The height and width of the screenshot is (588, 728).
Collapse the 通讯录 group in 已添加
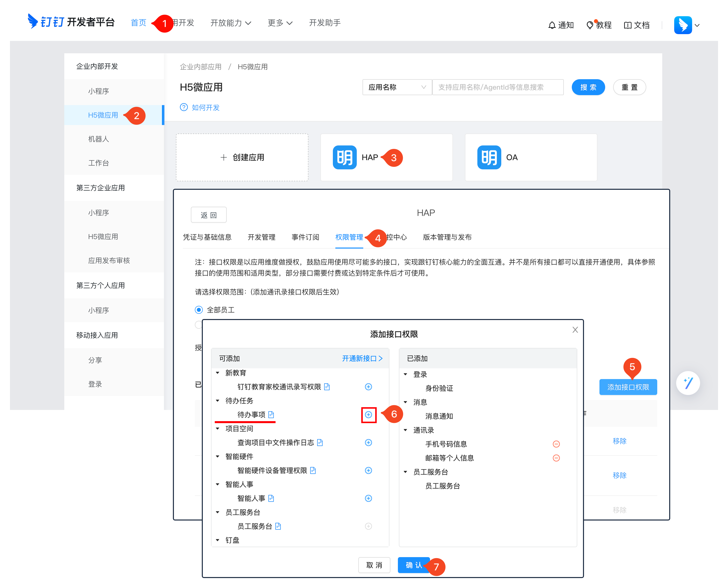pos(406,430)
